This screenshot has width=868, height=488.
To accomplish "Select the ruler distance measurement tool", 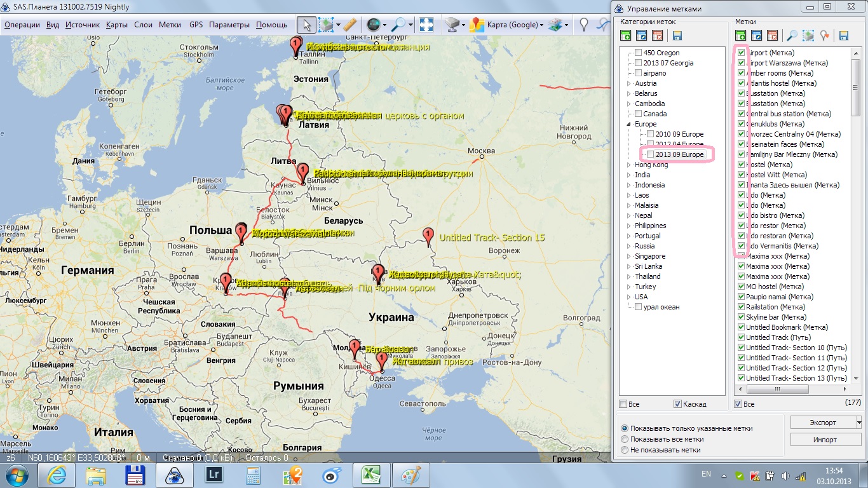I will point(349,25).
